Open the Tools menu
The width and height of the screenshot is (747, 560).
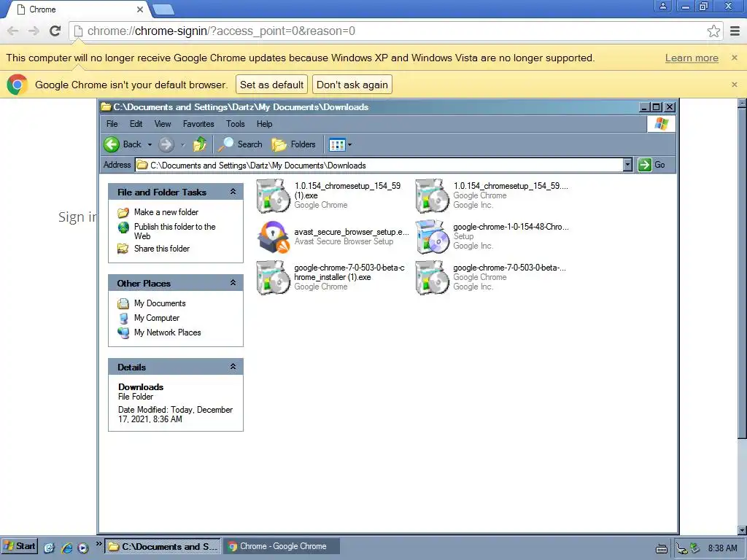[236, 124]
